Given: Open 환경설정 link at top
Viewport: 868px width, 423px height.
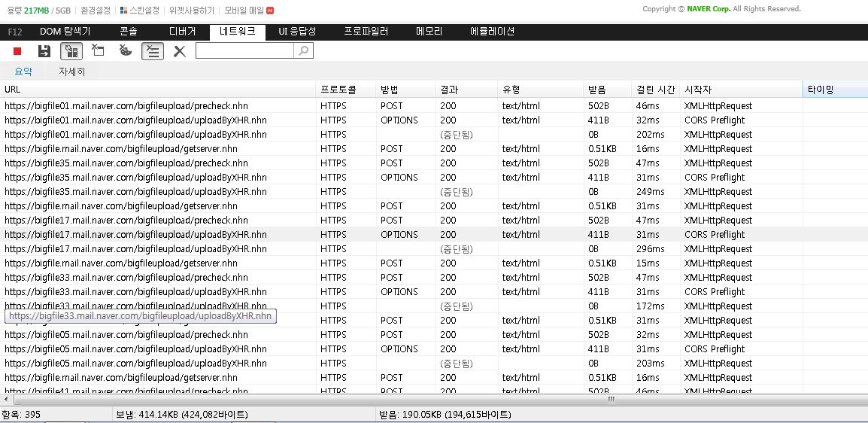Looking at the screenshot, I should [96, 10].
